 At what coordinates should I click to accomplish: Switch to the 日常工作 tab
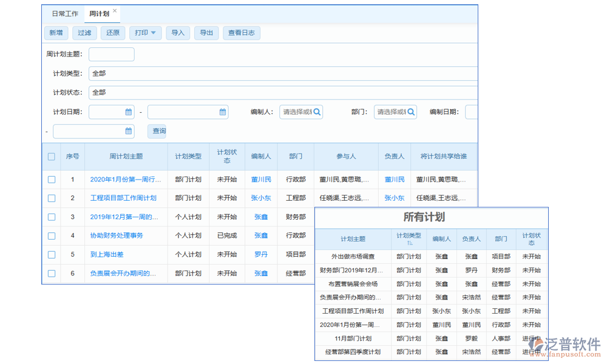coord(65,13)
